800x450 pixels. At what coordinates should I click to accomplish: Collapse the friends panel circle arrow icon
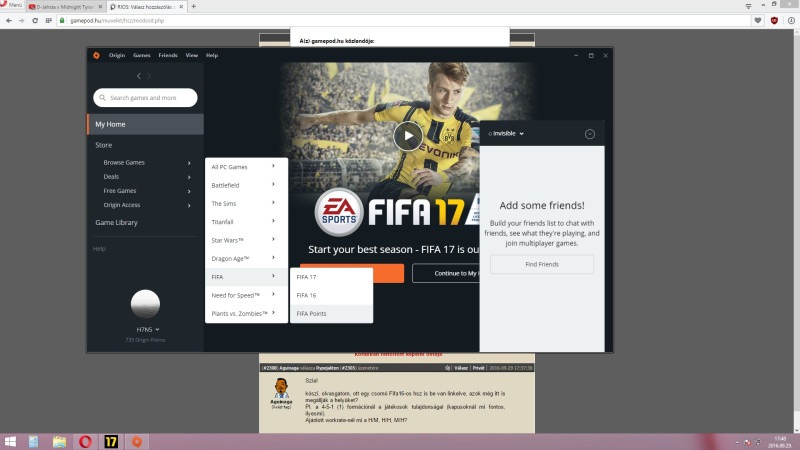coord(590,134)
